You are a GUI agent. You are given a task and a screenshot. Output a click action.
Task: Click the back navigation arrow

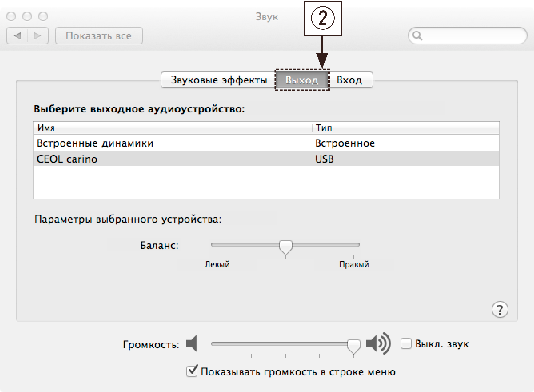pyautogui.click(x=18, y=36)
